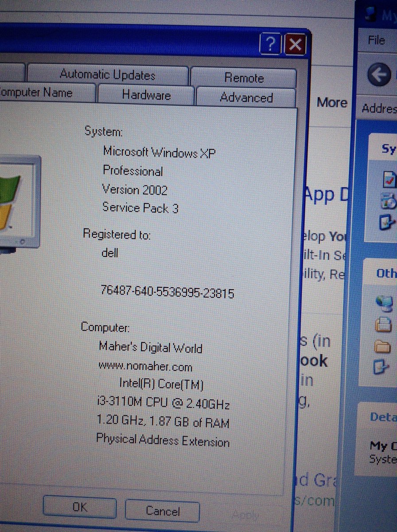Open the Computer Name tab
The width and height of the screenshot is (397, 532).
[x=47, y=94]
